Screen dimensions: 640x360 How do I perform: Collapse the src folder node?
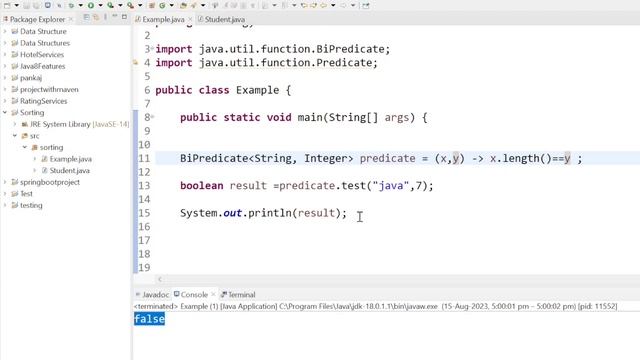(x=15, y=136)
